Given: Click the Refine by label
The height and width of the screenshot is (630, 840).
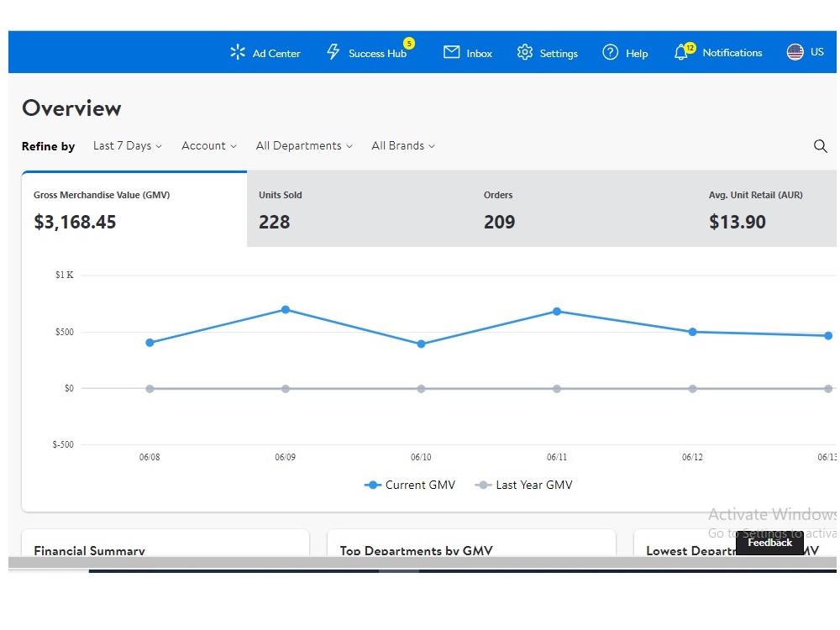Looking at the screenshot, I should tap(48, 146).
